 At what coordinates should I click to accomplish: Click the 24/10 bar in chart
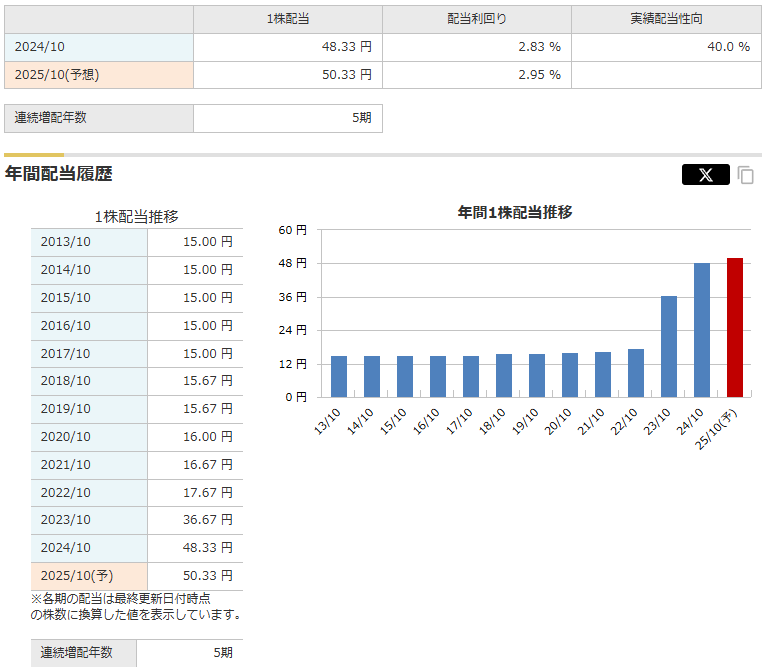click(x=702, y=330)
